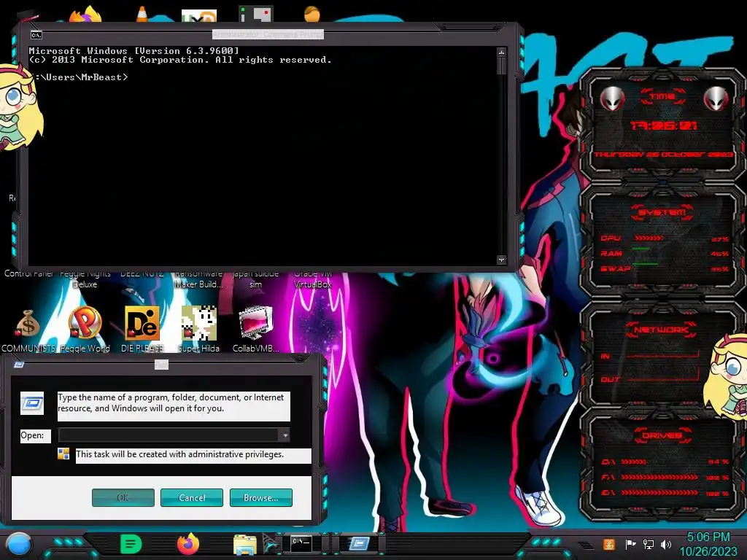Select the Peggle World desktop icon
The height and width of the screenshot is (560, 747).
click(85, 330)
